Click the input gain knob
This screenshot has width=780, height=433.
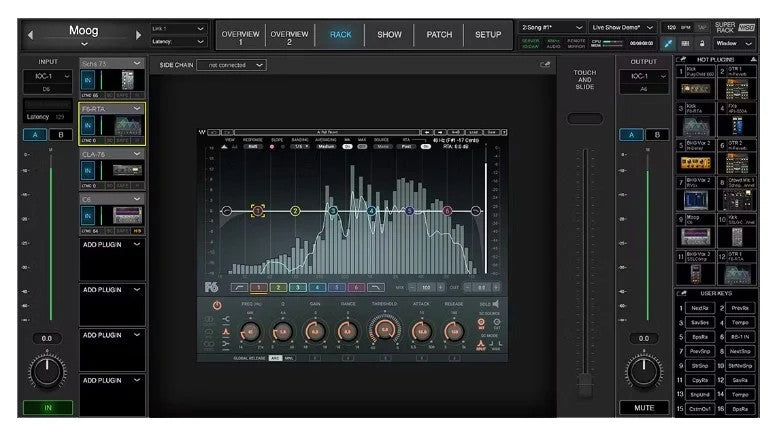pos(47,372)
